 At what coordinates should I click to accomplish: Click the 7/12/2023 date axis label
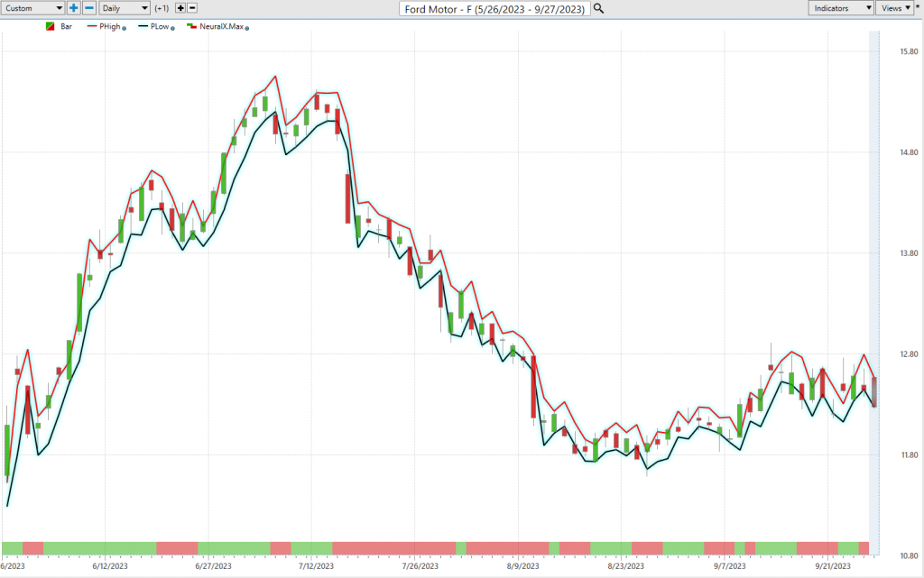316,566
